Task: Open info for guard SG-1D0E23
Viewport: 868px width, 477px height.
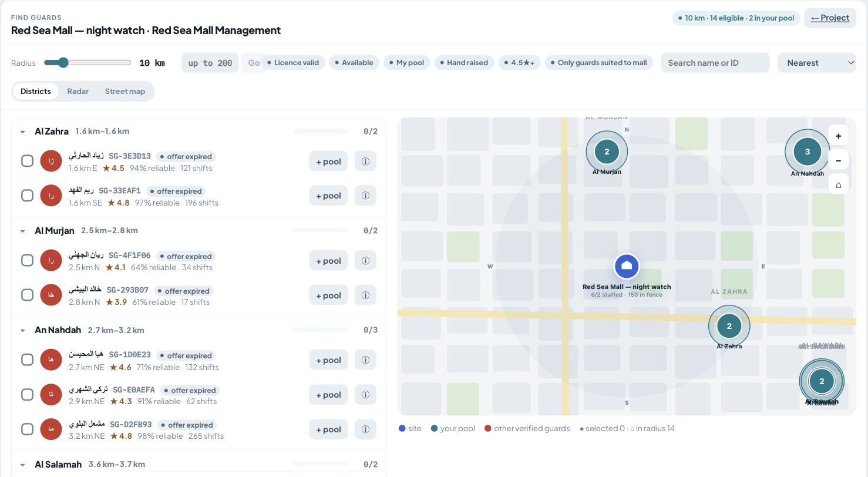Action: tap(365, 360)
